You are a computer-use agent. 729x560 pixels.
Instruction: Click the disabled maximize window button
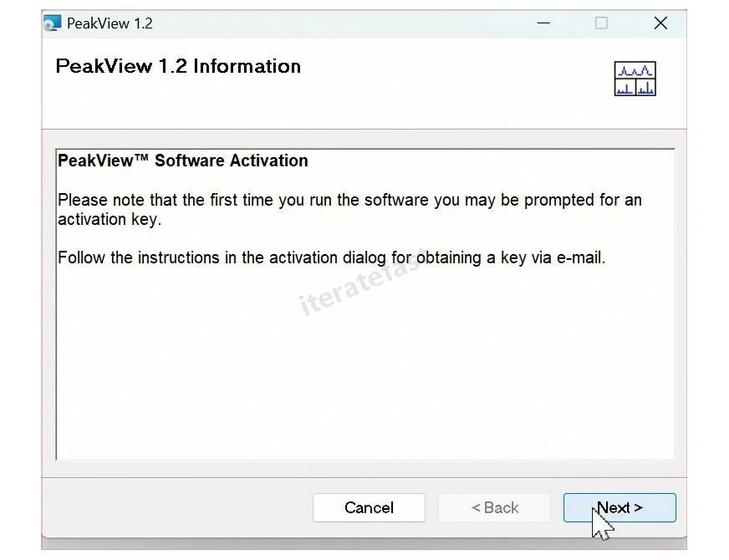pyautogui.click(x=601, y=23)
